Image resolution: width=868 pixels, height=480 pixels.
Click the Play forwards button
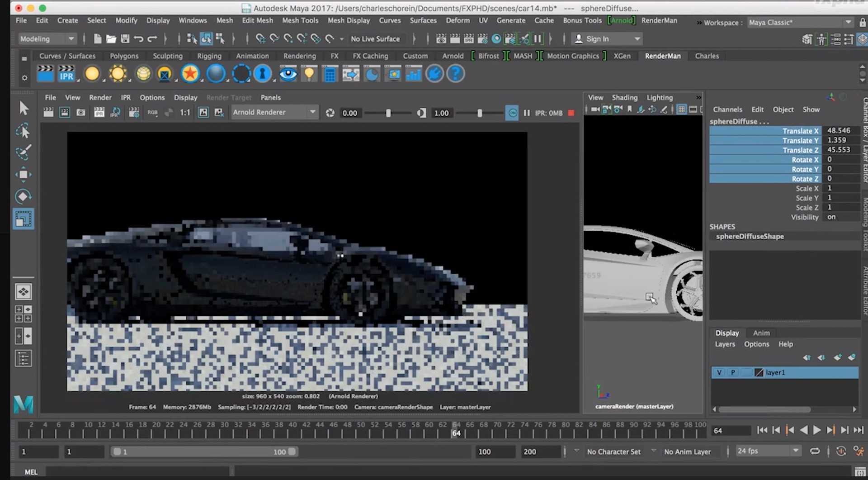pyautogui.click(x=817, y=430)
